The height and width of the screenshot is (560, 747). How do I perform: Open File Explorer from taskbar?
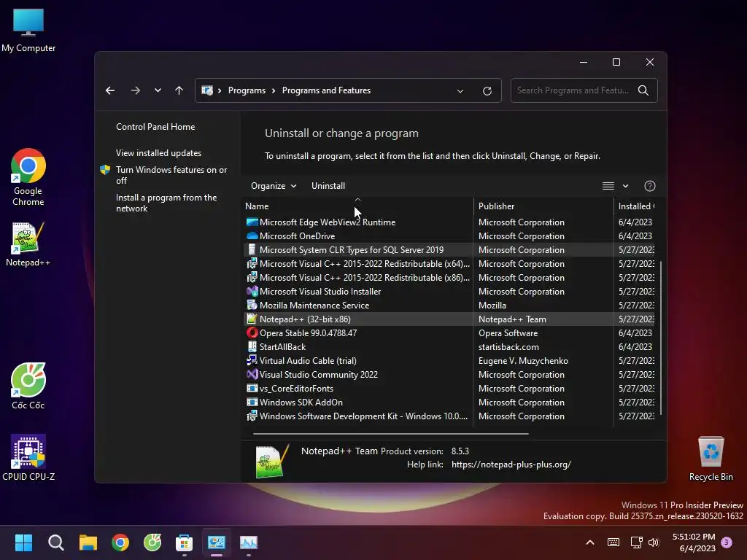pyautogui.click(x=88, y=542)
